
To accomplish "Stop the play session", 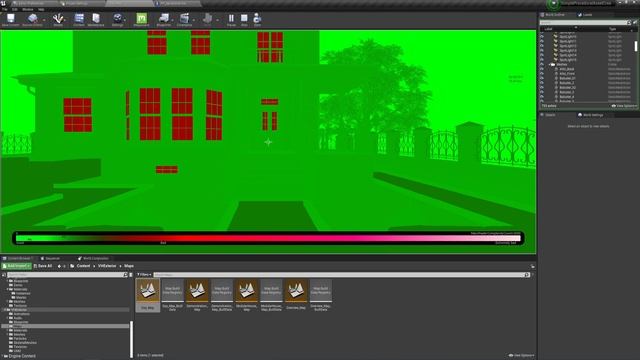I will 244,18.
